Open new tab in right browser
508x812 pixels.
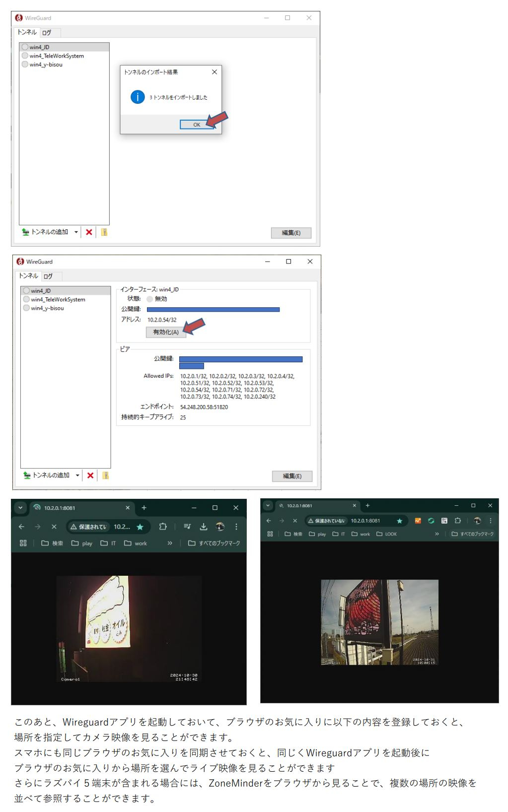click(x=367, y=505)
